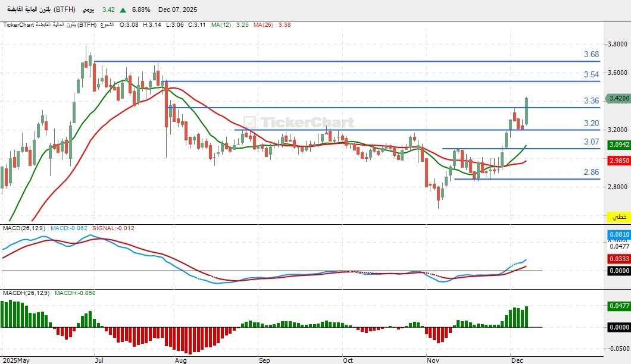
Task: Click the Dec 07, 2025 date in header
Action: pos(176,10)
